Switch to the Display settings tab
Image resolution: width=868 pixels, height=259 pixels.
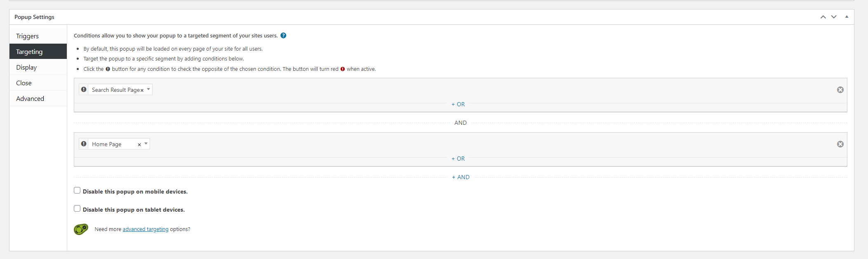click(38, 67)
